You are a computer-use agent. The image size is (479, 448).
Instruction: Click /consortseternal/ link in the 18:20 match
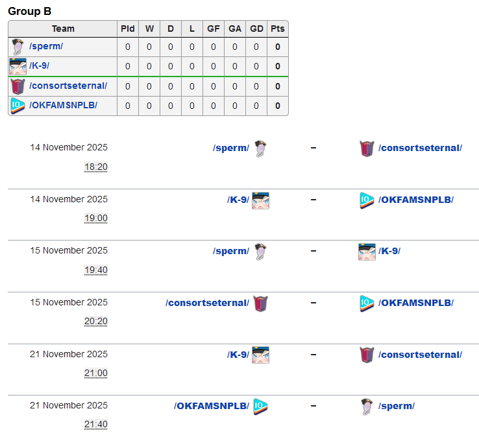pos(420,148)
